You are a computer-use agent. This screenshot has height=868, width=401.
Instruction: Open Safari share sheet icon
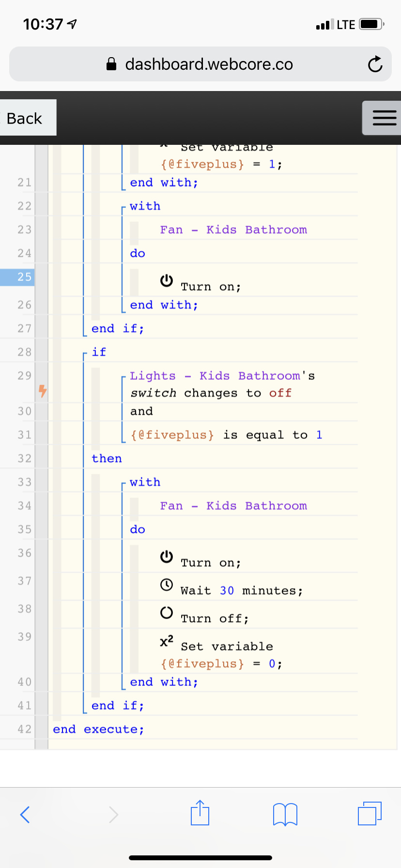click(x=200, y=813)
